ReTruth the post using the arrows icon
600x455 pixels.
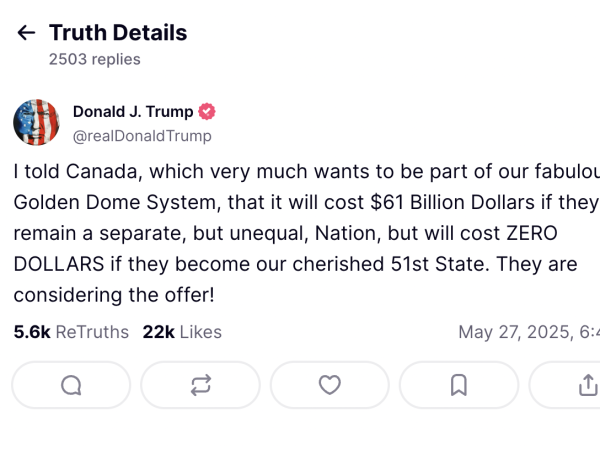[x=200, y=385]
